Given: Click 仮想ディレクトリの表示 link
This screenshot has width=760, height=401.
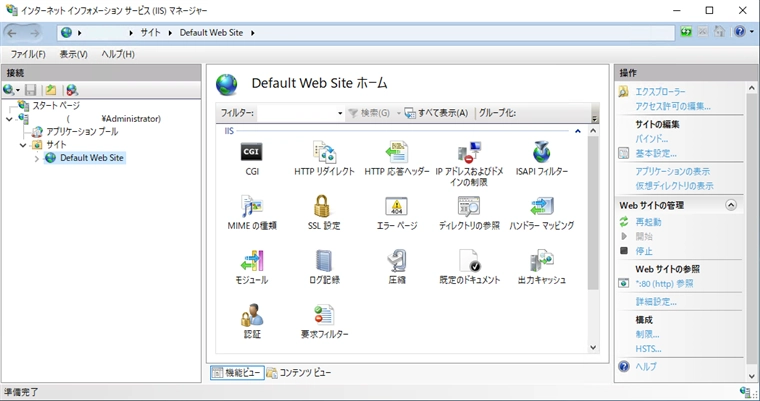Looking at the screenshot, I should 674,186.
